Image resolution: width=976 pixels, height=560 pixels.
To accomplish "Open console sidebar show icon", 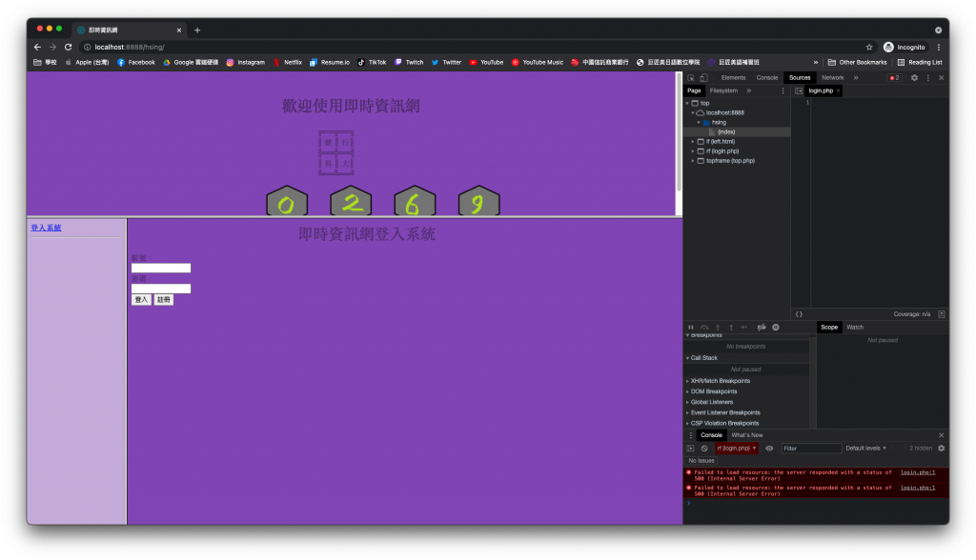I will (x=691, y=449).
